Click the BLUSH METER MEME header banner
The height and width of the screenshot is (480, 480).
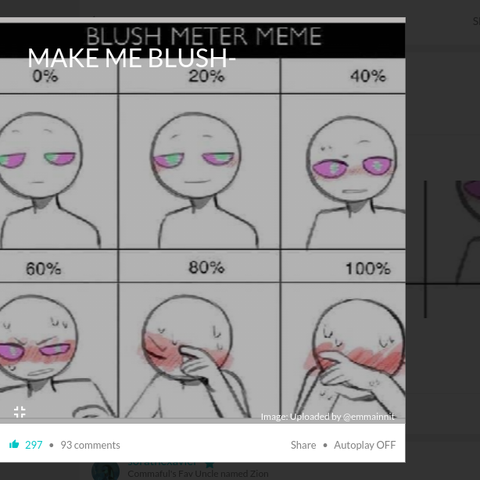click(203, 37)
